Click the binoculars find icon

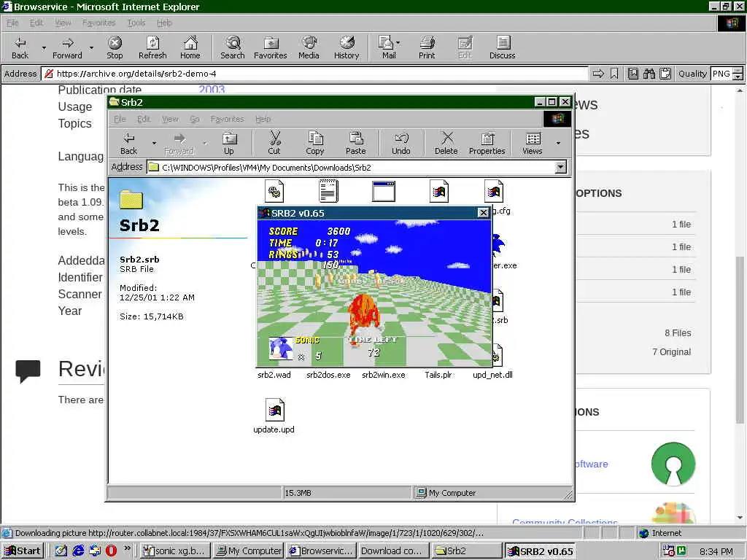click(x=649, y=74)
